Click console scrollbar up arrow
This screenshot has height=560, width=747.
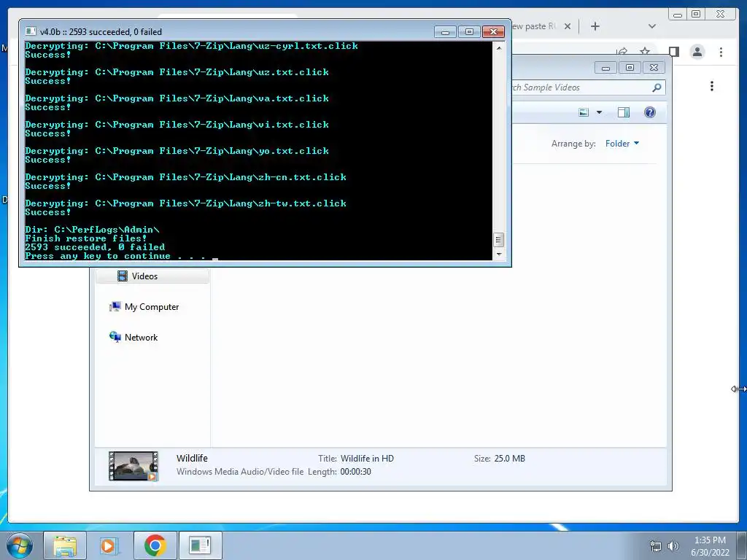(x=498, y=48)
